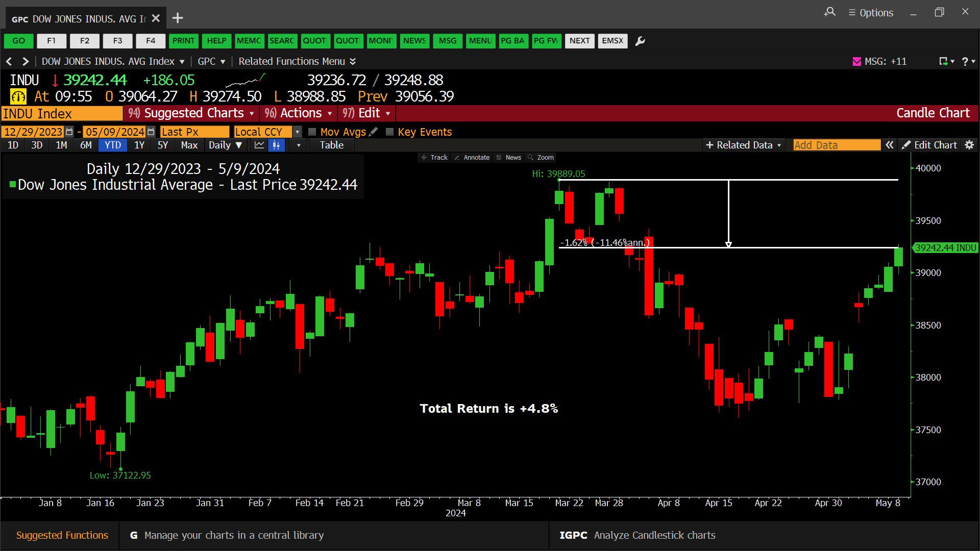Close the GPC DOW JONES tab
This screenshot has width=980, height=551.
click(x=156, y=18)
